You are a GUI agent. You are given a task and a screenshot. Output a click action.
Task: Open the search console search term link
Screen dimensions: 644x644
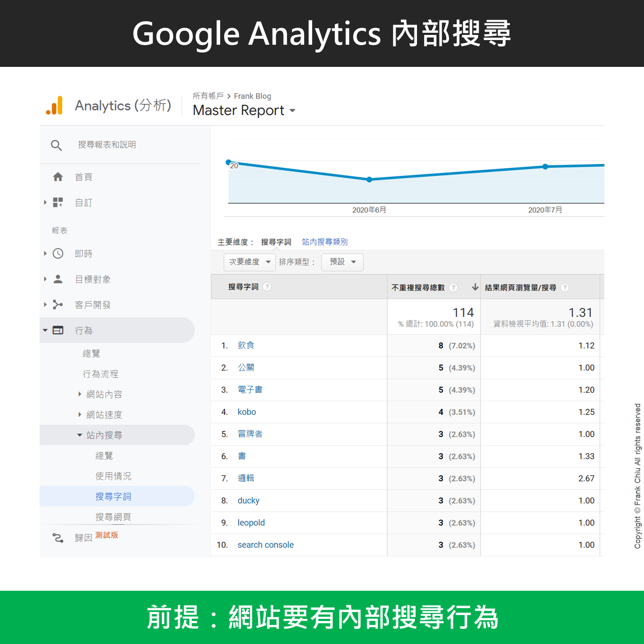(265, 545)
